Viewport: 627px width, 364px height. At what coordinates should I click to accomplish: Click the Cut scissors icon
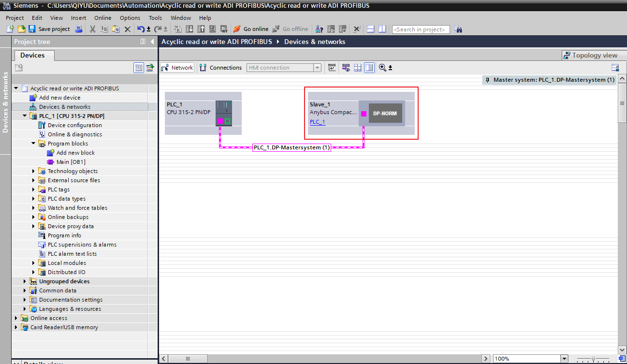(x=92, y=29)
